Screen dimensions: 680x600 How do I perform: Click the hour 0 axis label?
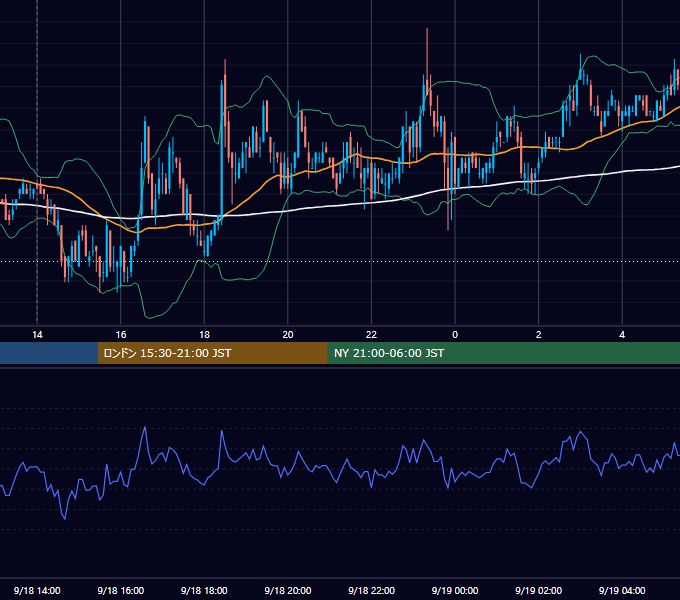(455, 334)
